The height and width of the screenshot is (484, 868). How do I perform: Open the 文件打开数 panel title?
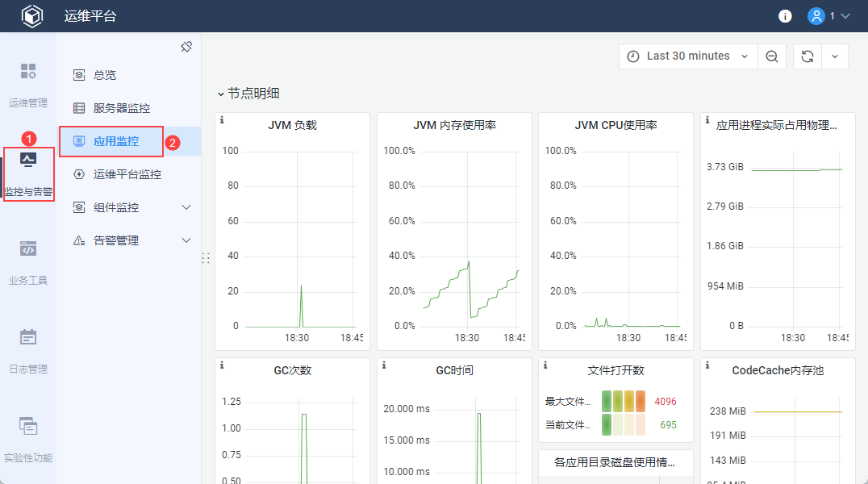point(616,370)
